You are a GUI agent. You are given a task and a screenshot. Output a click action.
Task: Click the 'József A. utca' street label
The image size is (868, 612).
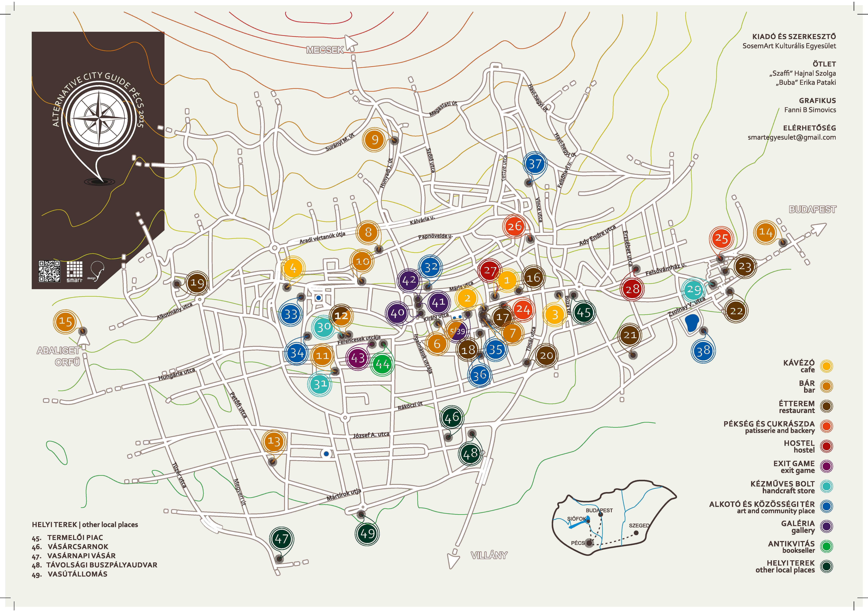click(371, 435)
